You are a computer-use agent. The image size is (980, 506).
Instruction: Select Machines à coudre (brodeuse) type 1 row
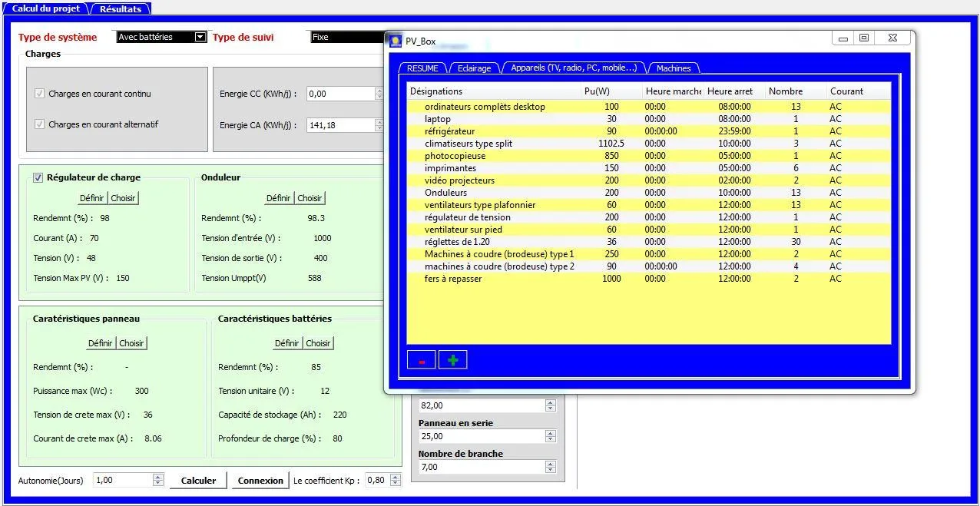coord(649,254)
